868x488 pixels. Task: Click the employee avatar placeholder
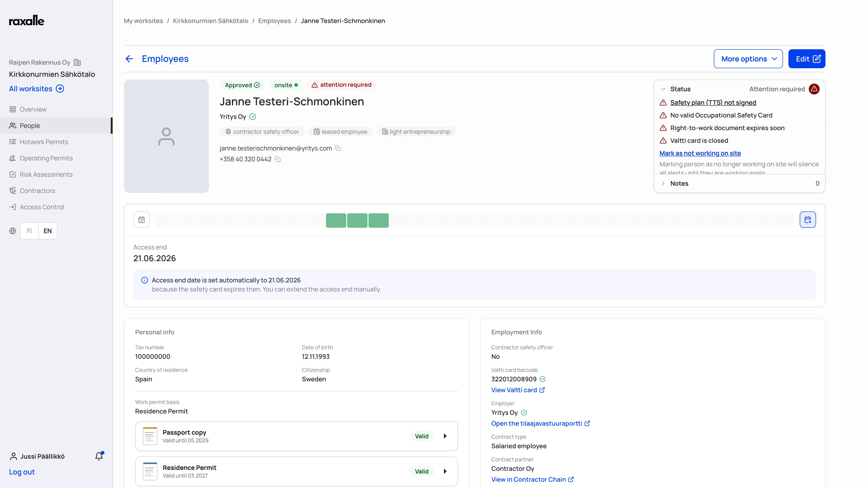point(166,136)
